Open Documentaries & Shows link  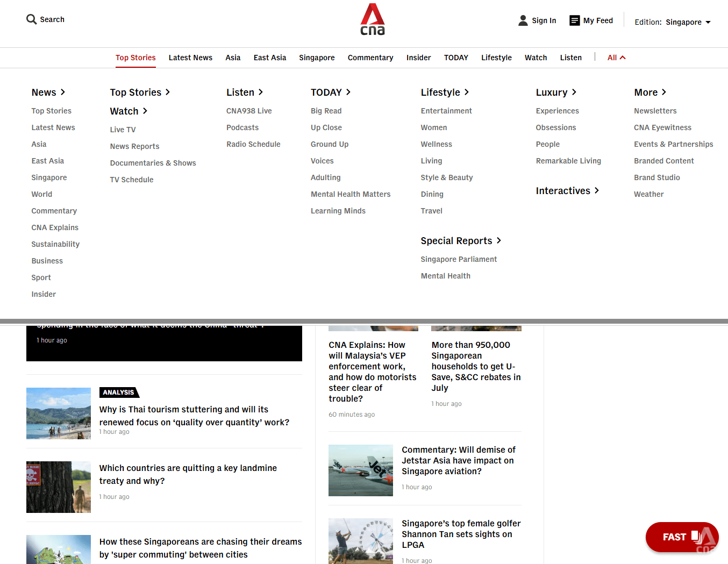click(x=153, y=163)
